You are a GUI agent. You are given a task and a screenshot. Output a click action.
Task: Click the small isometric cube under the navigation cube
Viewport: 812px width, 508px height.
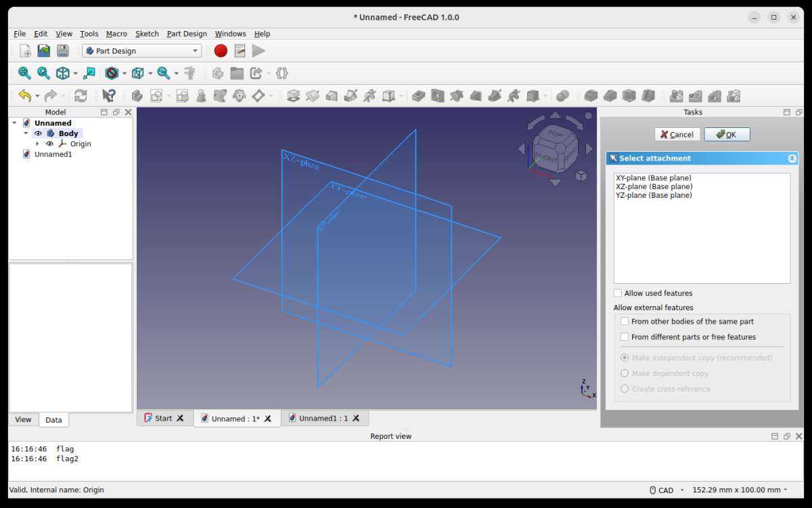[581, 176]
